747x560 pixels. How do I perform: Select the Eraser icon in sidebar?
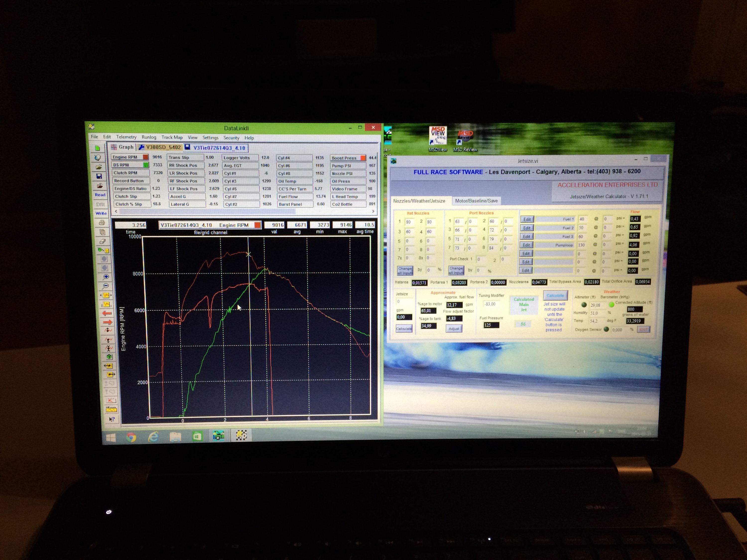103,241
